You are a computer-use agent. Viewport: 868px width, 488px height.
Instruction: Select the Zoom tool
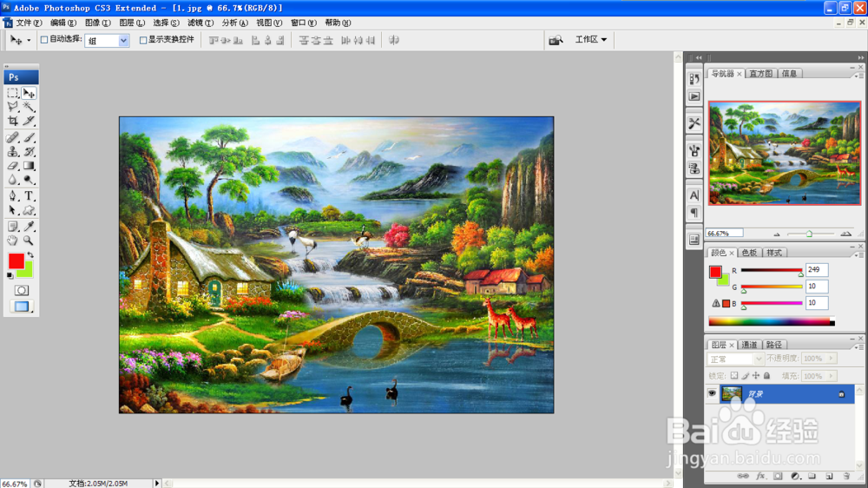click(x=29, y=241)
